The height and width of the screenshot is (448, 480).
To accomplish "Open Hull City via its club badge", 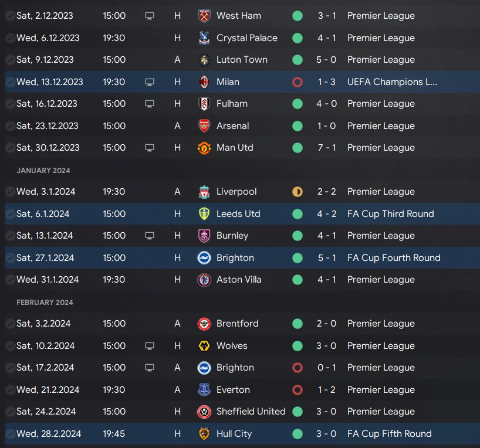I will (x=204, y=434).
